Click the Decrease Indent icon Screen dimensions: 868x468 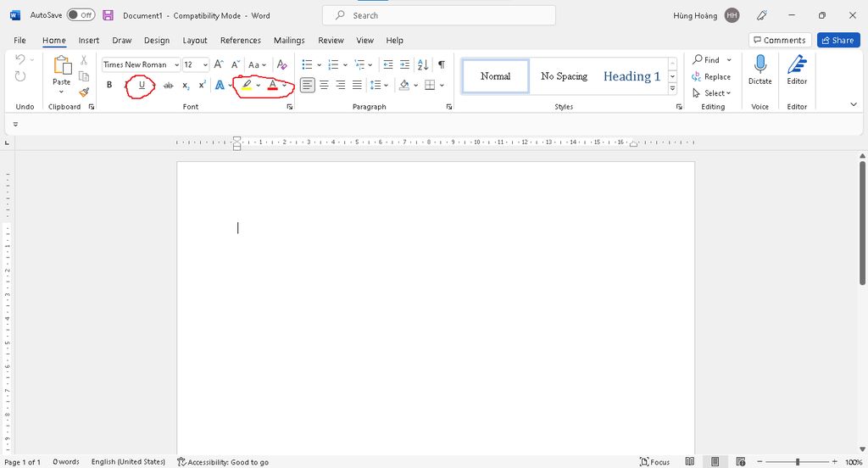388,64
